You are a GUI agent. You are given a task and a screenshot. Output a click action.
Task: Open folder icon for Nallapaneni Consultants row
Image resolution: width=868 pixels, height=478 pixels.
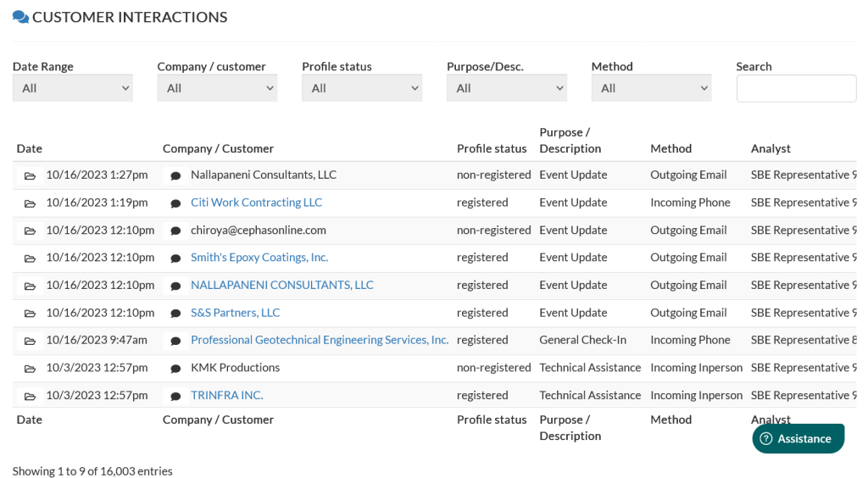pos(30,175)
